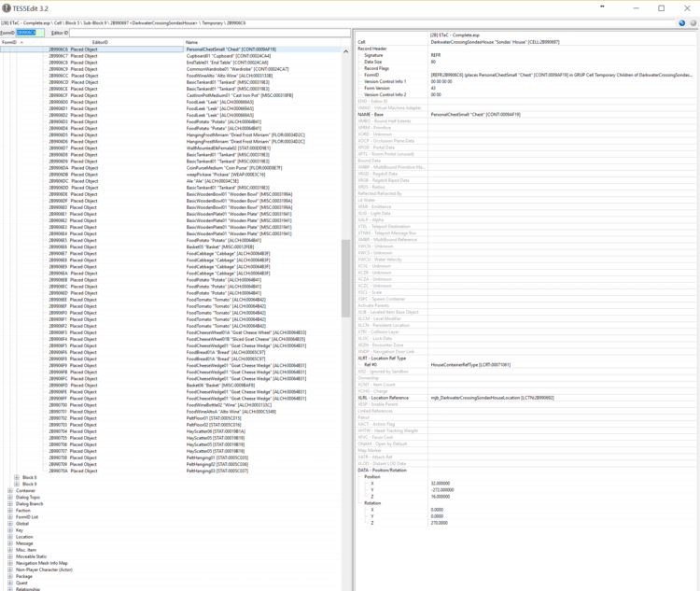Image resolution: width=700 pixels, height=591 pixels.
Task: Click the blue back navigation arrow icon
Action: pos(681,23)
